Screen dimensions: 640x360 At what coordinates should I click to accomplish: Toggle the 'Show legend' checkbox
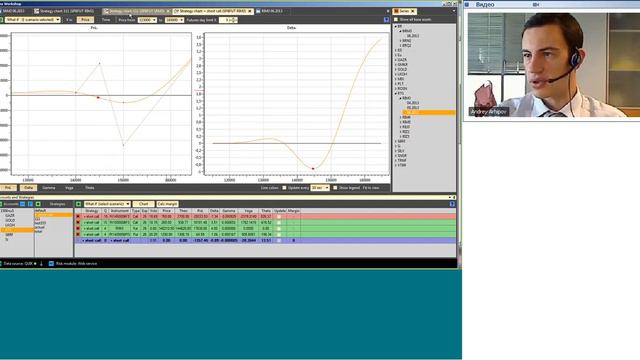coord(335,188)
